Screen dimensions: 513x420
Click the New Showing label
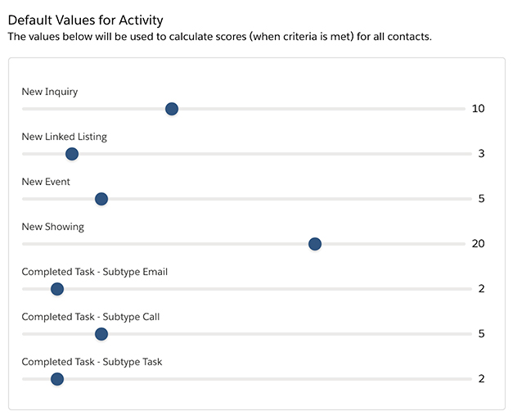52,227
